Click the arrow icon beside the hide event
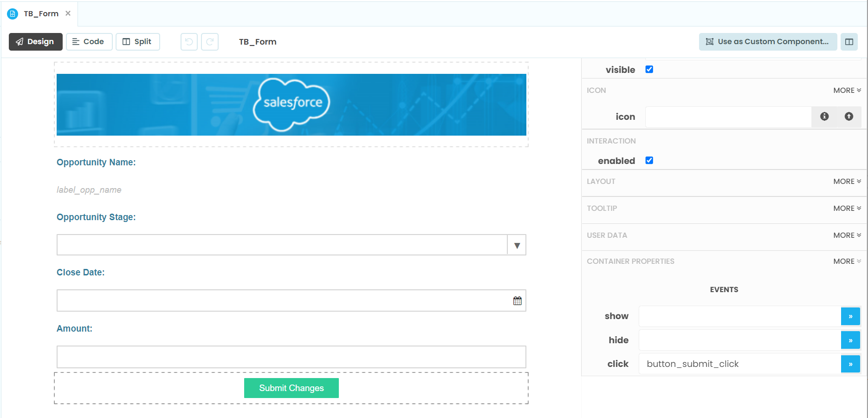The width and height of the screenshot is (868, 418). (850, 340)
